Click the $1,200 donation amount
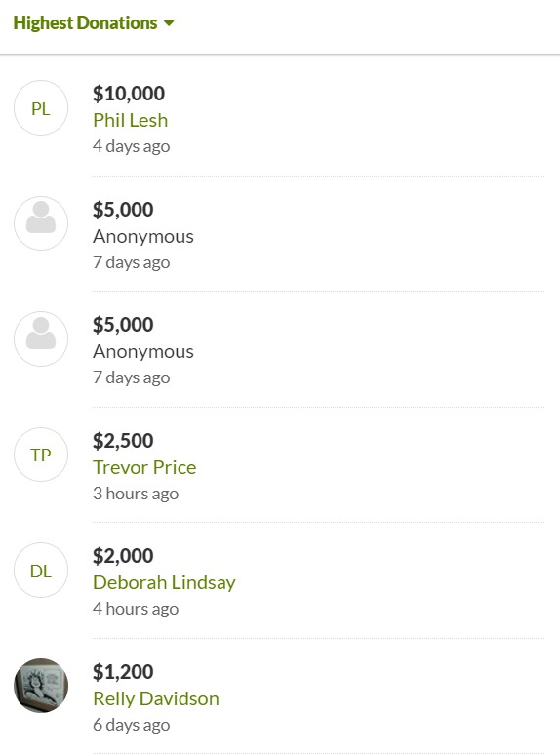Screen dimensions: 560x754 click(x=123, y=672)
